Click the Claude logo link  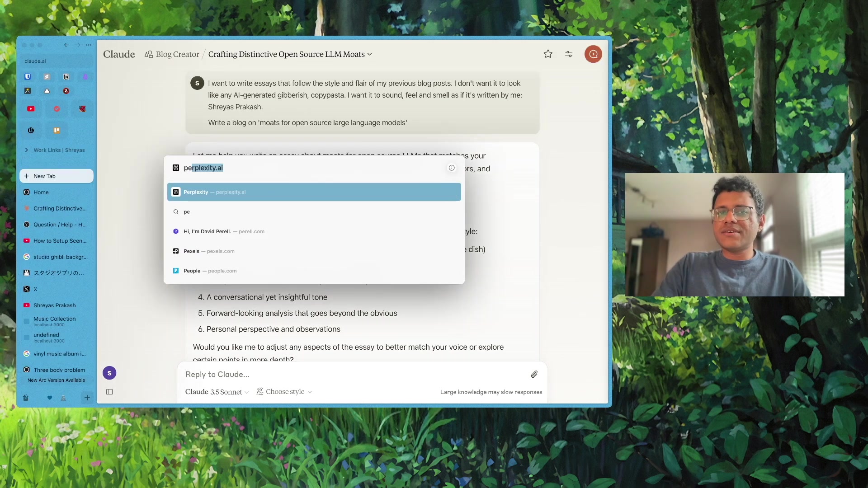[x=119, y=54]
